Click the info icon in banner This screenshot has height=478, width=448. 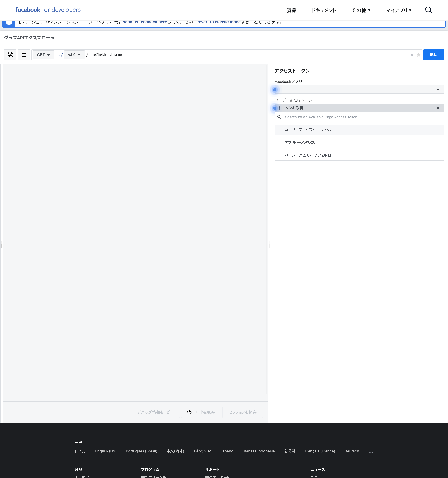[x=9, y=22]
